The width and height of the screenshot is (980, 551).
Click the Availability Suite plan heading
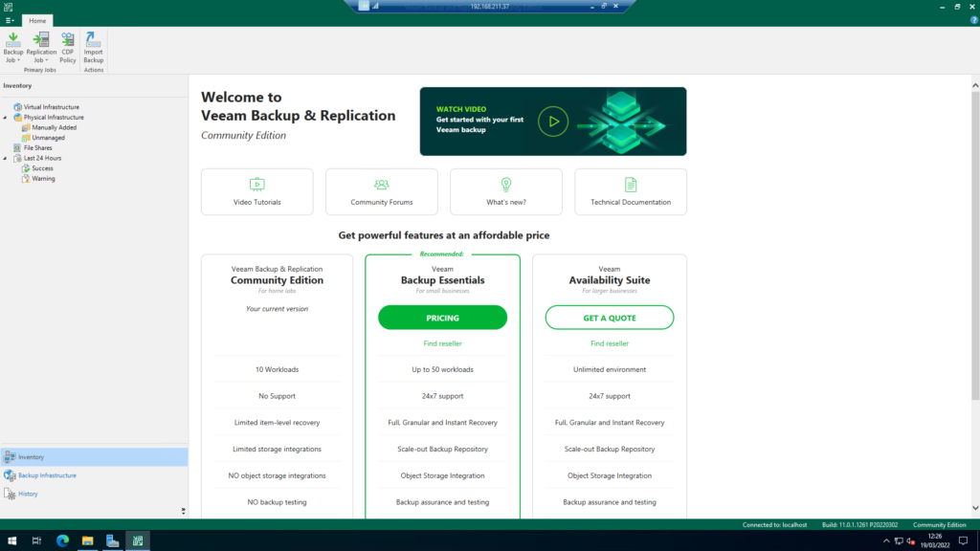pyautogui.click(x=610, y=280)
